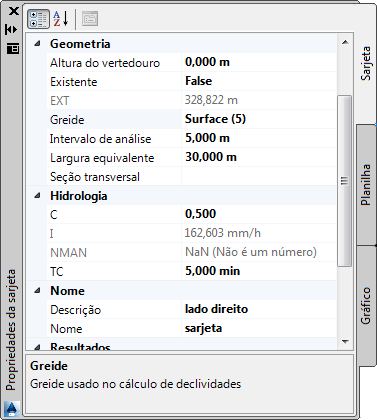
Task: Select the Descrição property label
Action: pyautogui.click(x=76, y=310)
